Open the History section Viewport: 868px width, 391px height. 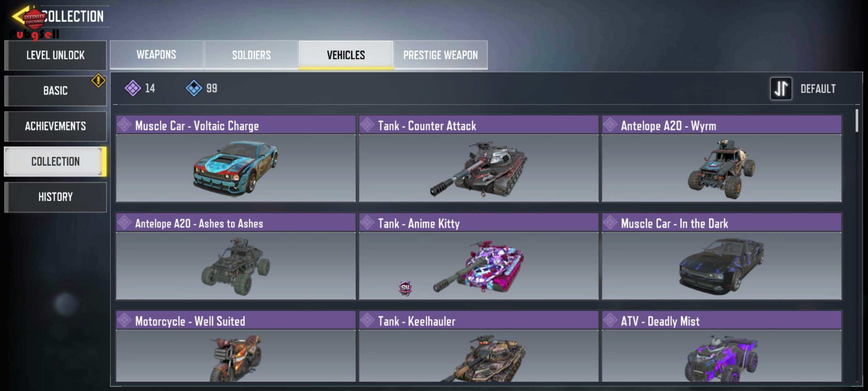pos(55,197)
